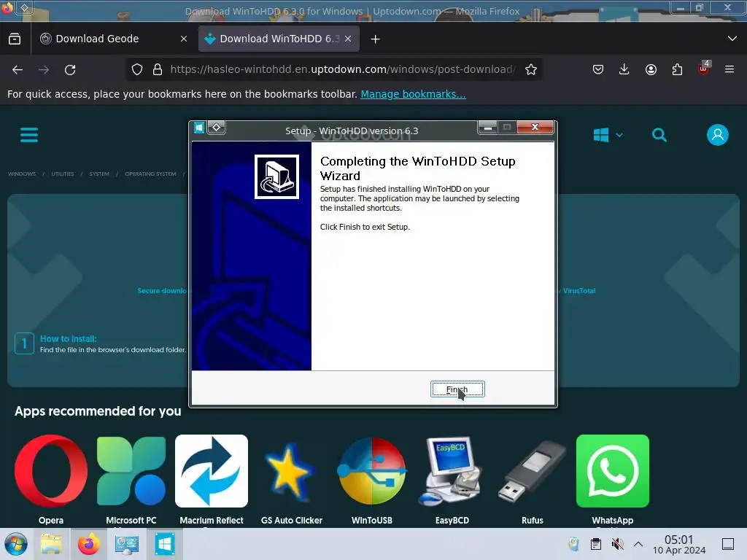Switch to WinToHDD setup taskbar item
This screenshot has width=747, height=560.
(x=164, y=544)
